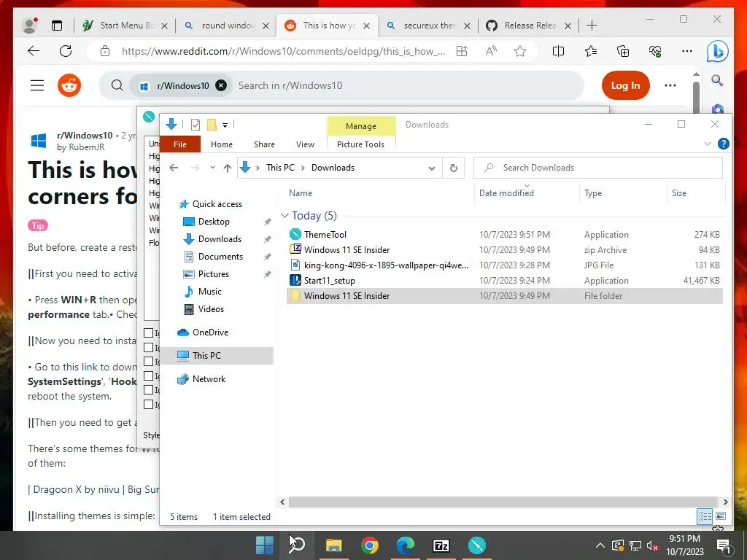Open Edge Settings and more menu

pyautogui.click(x=687, y=51)
